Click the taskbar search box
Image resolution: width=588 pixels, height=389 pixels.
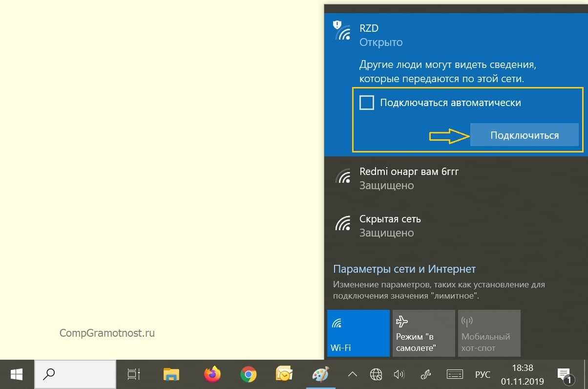(x=75, y=375)
